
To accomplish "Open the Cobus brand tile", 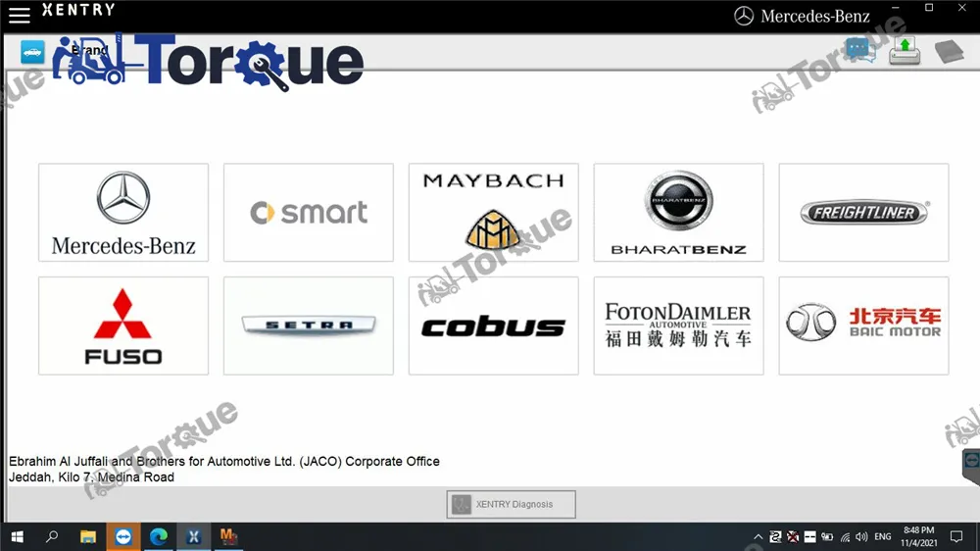I will 493,326.
